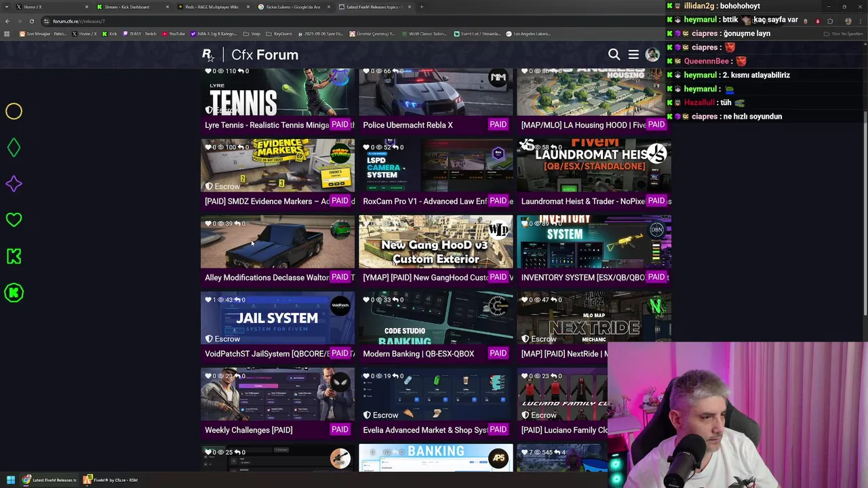Click PAID tag on Weekly Challenges card
This screenshot has height=488, width=868.
point(340,430)
